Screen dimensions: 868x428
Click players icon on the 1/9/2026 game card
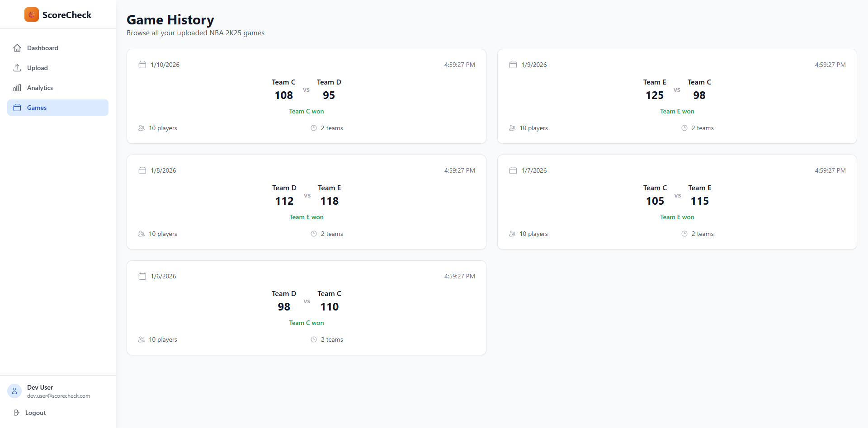point(512,128)
